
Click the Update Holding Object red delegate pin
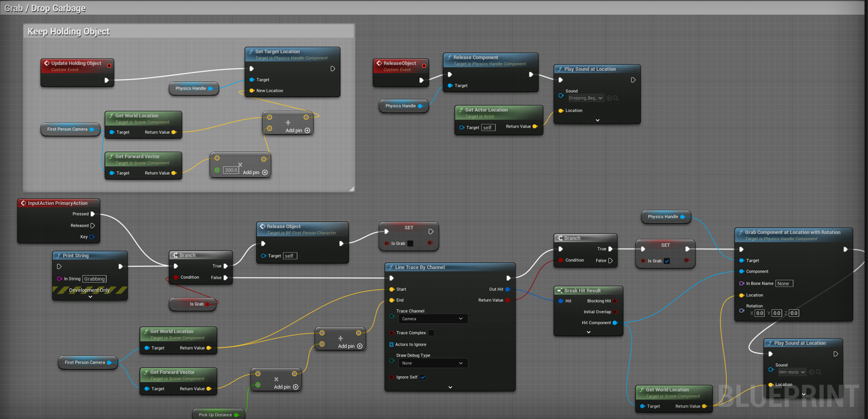(109, 66)
